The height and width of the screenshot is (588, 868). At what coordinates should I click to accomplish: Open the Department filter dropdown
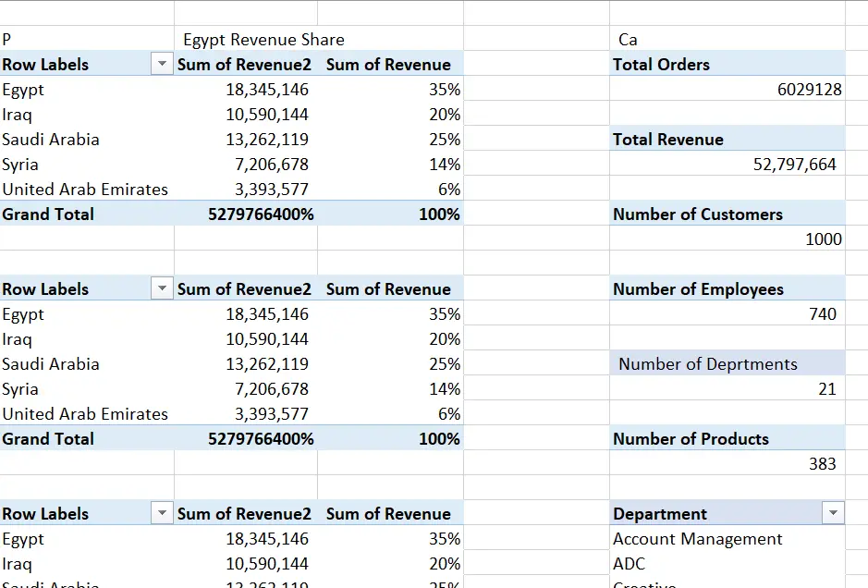pyautogui.click(x=833, y=513)
